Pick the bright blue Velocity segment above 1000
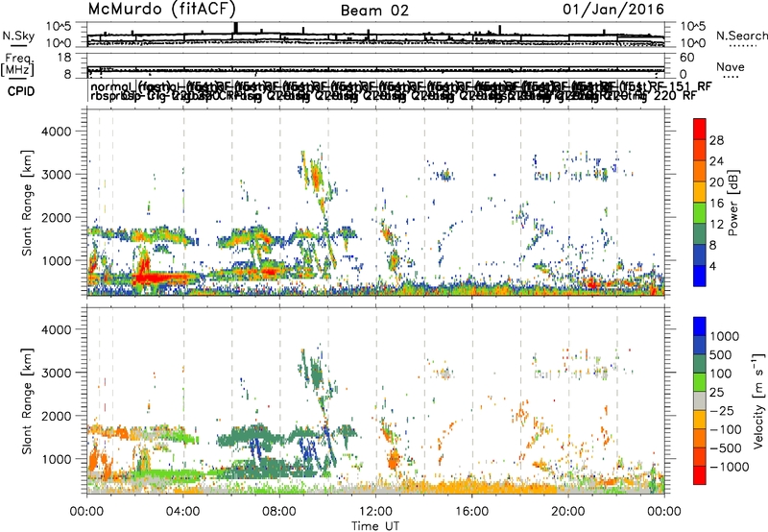This screenshot has width=768, height=532. (700, 326)
